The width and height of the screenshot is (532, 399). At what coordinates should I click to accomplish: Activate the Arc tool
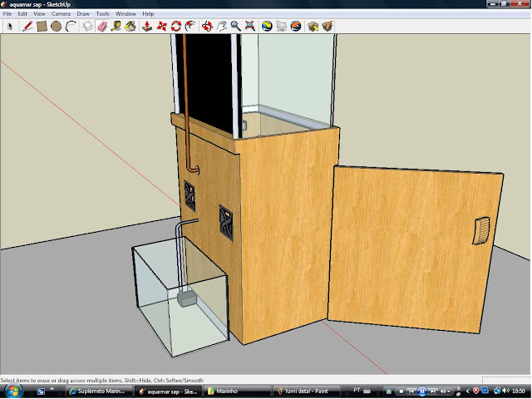pyautogui.click(x=71, y=26)
